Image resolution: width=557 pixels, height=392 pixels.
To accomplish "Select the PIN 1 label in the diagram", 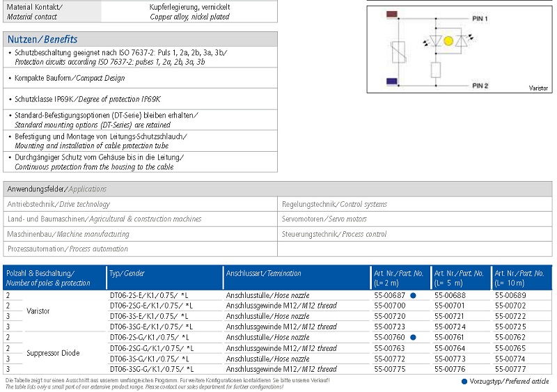I will pos(480,18).
